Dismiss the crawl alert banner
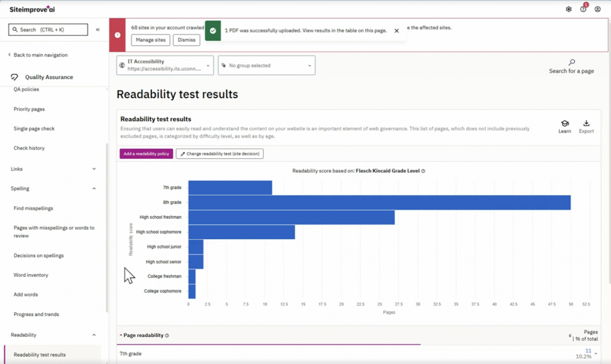The height and width of the screenshot is (364, 611). coord(186,40)
